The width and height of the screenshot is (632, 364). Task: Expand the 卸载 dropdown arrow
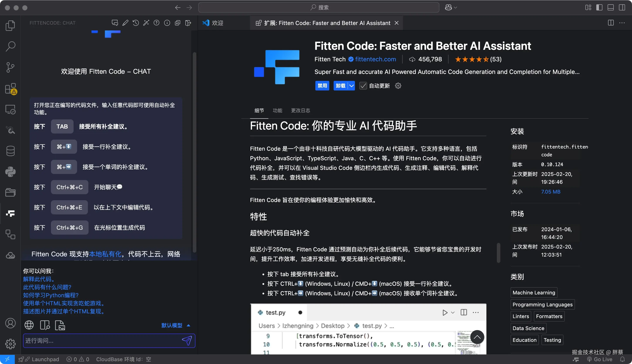[x=351, y=86]
